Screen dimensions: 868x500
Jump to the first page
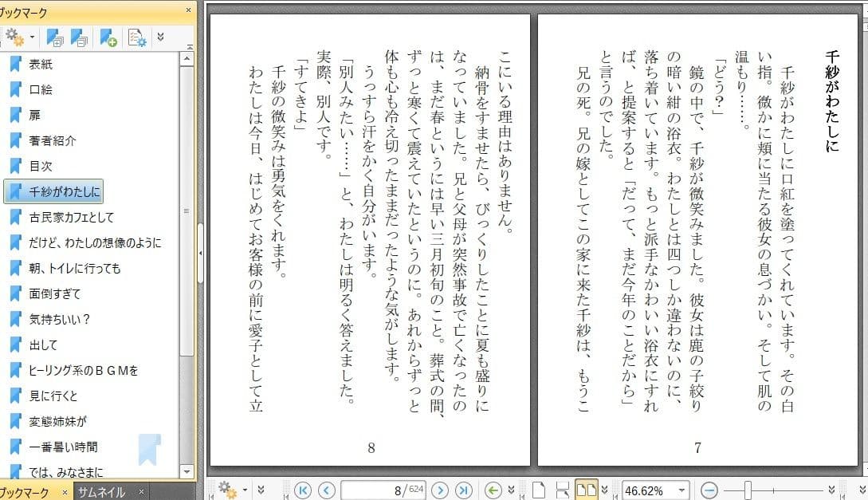[302, 490]
